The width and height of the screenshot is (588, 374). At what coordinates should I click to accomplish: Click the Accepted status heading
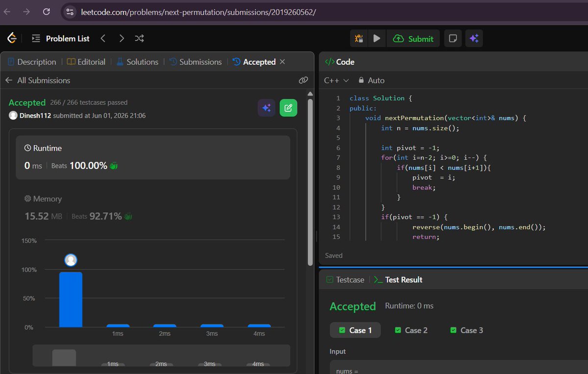point(27,102)
